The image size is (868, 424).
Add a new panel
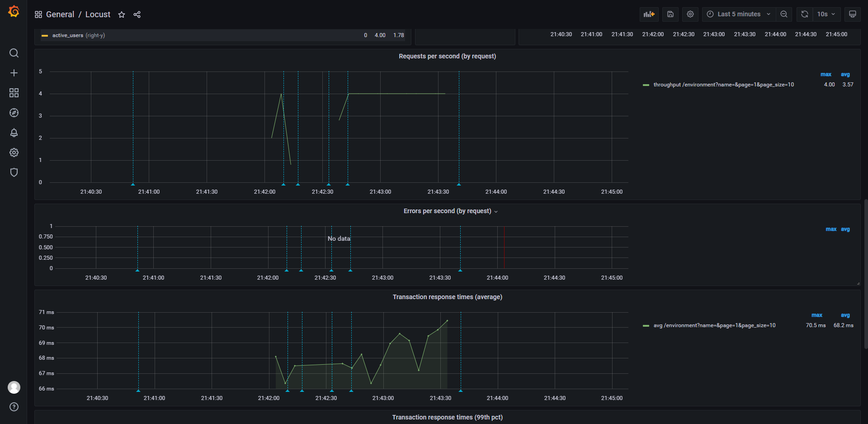pos(649,14)
